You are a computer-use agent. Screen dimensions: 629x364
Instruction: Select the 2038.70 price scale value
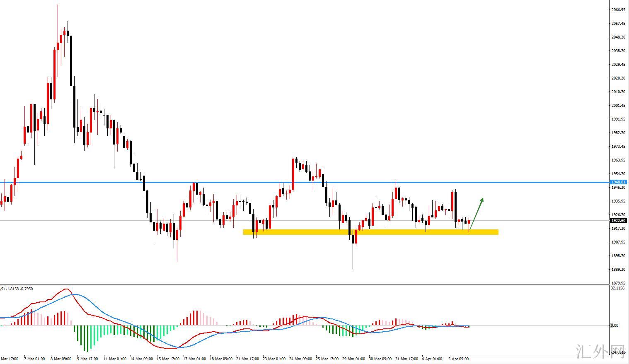point(618,51)
